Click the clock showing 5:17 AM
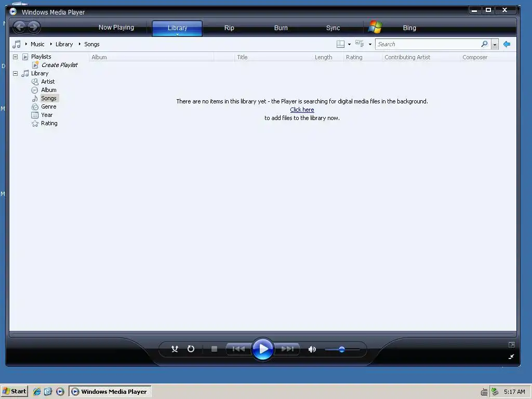This screenshot has width=532, height=399. coord(514,392)
